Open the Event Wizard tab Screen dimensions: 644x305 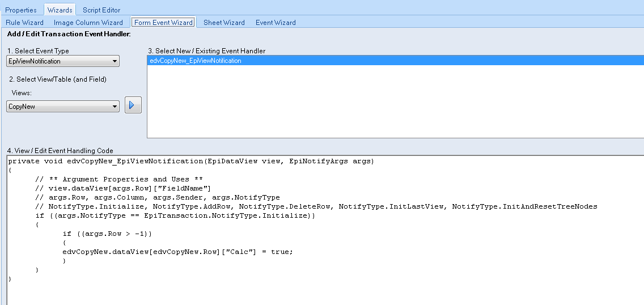pos(276,23)
